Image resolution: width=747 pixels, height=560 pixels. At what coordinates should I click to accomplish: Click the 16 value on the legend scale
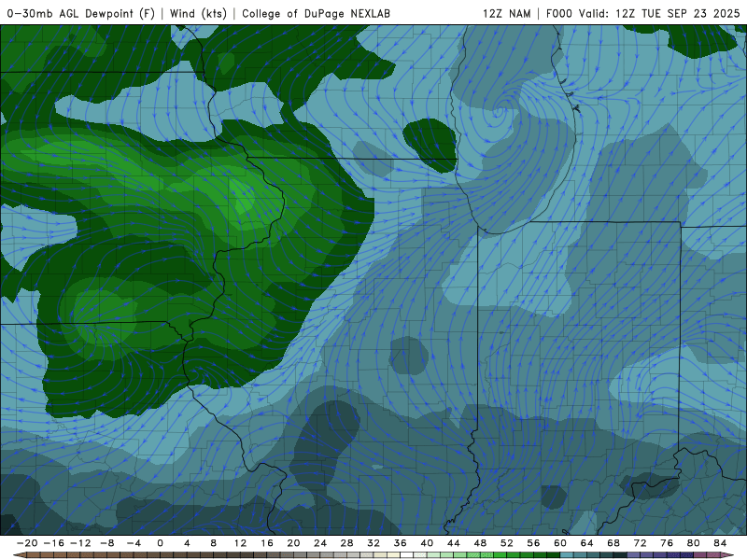point(267,543)
